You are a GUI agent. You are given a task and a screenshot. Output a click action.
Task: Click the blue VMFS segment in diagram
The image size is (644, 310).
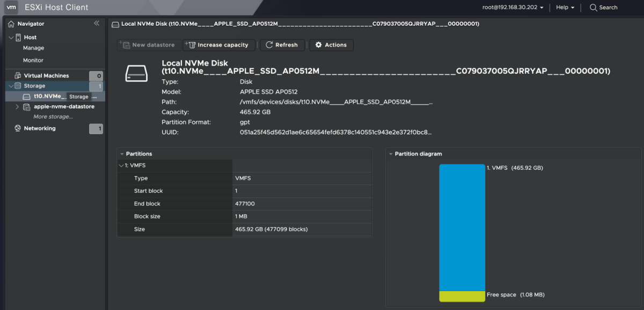(462, 227)
